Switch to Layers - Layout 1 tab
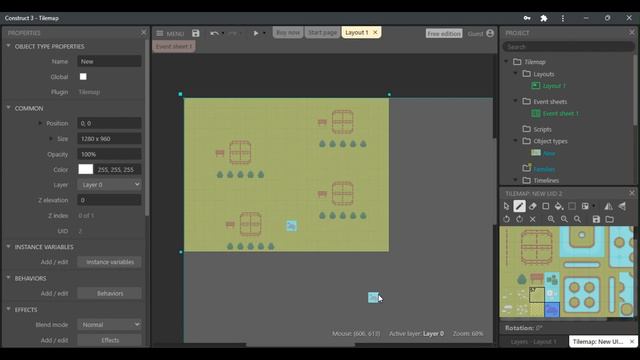The width and height of the screenshot is (640, 360). (533, 342)
